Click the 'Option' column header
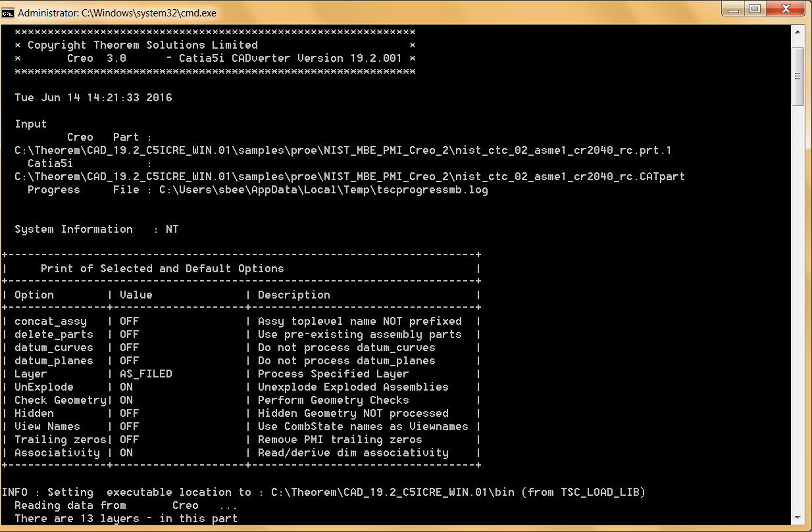The height and width of the screenshot is (532, 812). coord(34,295)
